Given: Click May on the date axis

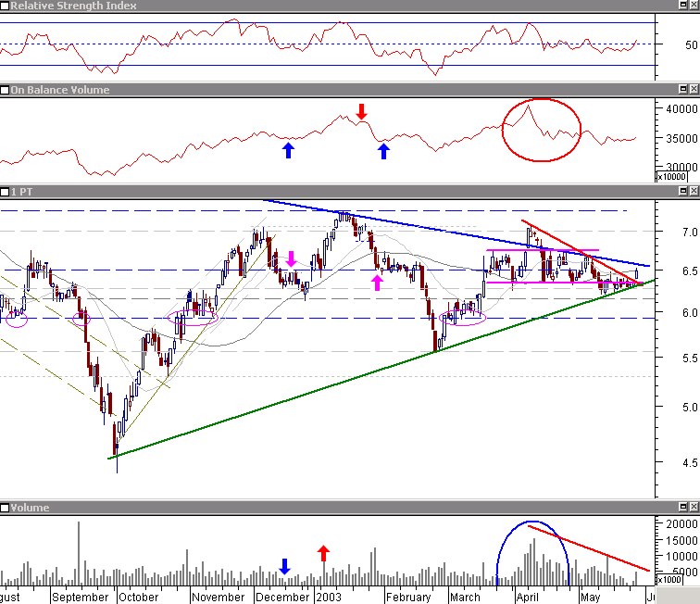Looking at the screenshot, I should [590, 598].
